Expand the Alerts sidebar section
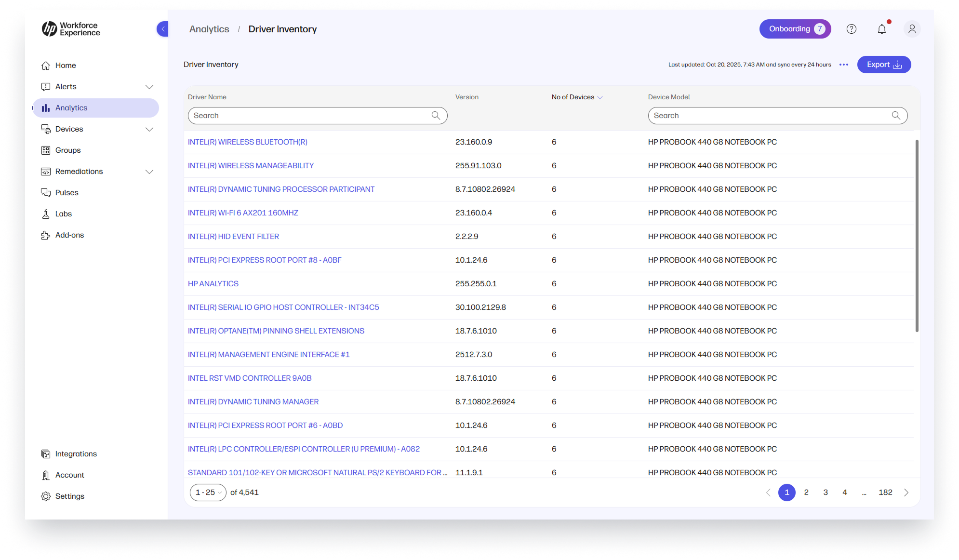The width and height of the screenshot is (959, 560). (149, 87)
